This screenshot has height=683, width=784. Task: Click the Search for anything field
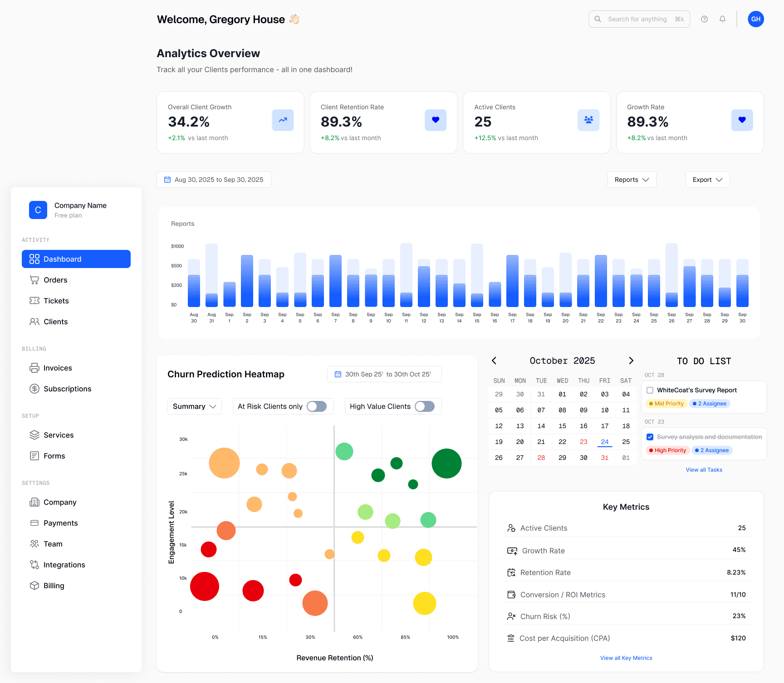(639, 19)
